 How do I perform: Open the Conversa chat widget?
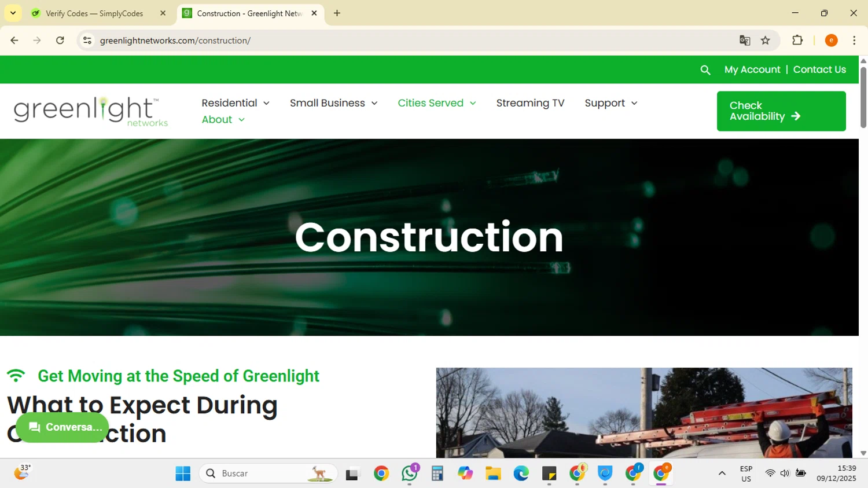pos(62,427)
